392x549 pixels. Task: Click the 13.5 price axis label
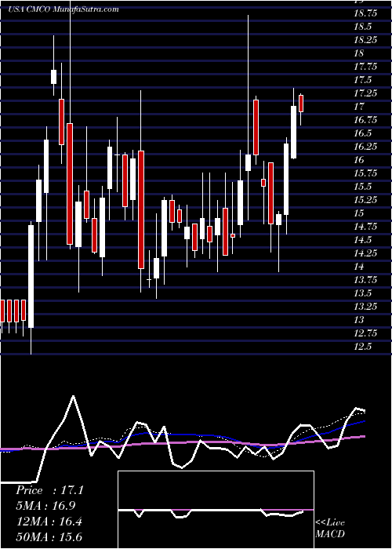(365, 293)
